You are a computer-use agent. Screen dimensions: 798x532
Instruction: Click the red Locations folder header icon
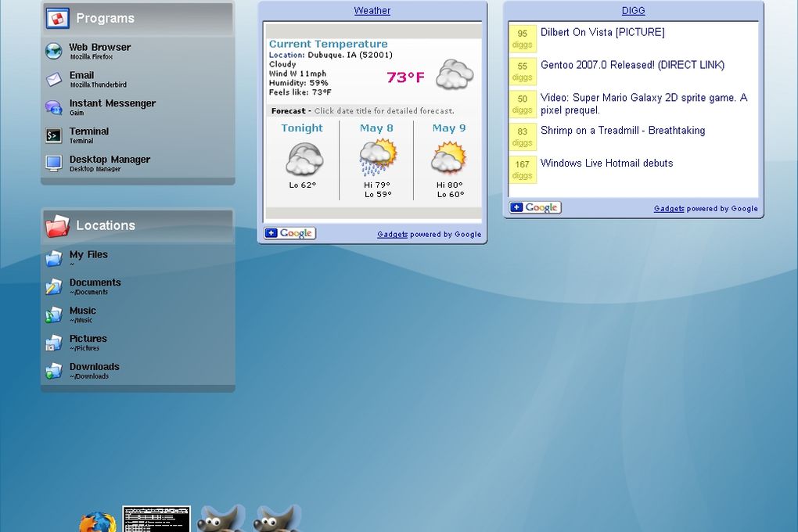58,226
